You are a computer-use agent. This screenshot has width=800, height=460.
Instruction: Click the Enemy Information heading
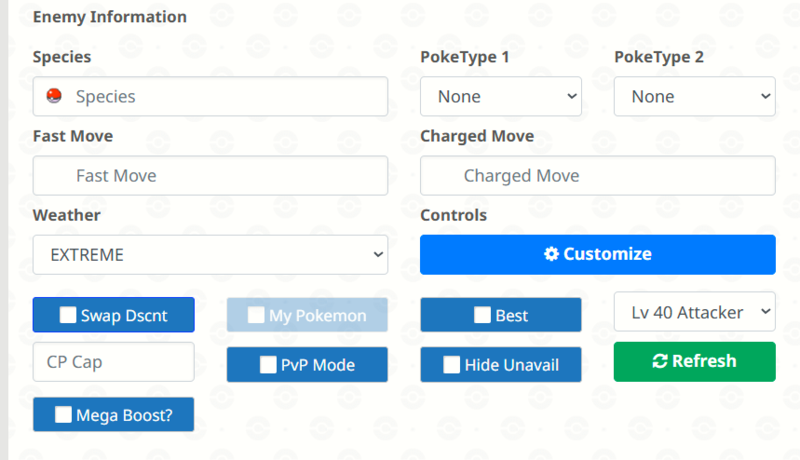pyautogui.click(x=110, y=17)
